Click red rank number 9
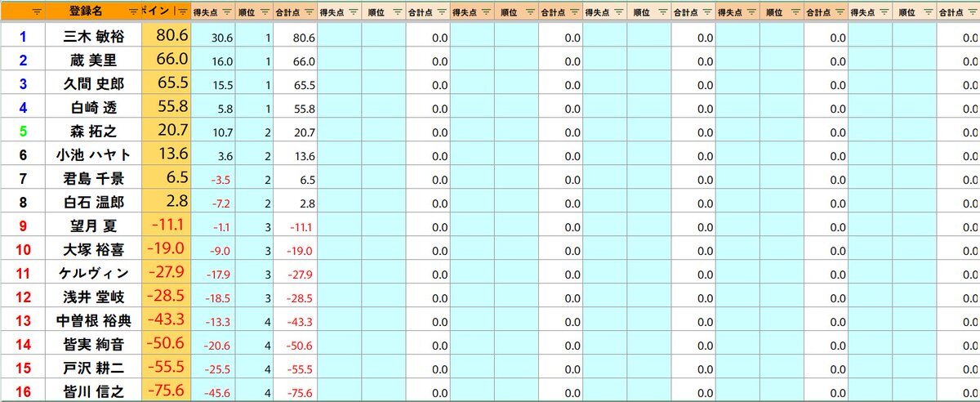The height and width of the screenshot is (402, 980). pyautogui.click(x=23, y=226)
